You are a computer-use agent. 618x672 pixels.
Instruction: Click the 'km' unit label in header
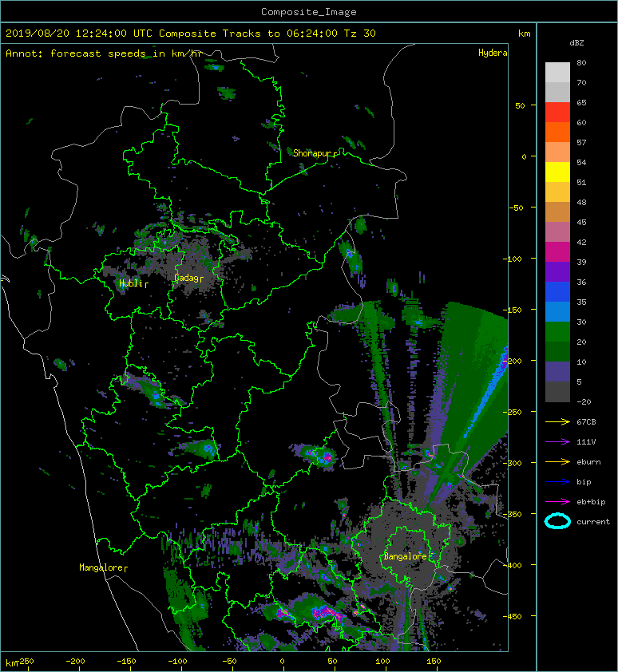coord(524,34)
